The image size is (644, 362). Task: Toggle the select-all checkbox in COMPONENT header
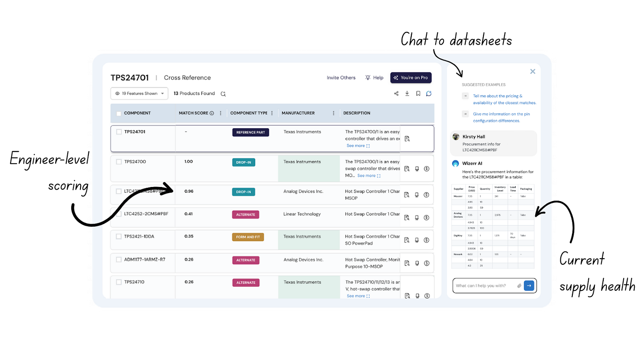[119, 114]
